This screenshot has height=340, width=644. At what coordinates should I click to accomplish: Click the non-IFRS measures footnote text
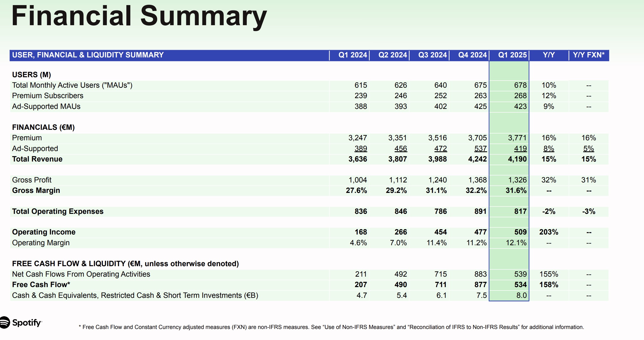[x=331, y=327]
